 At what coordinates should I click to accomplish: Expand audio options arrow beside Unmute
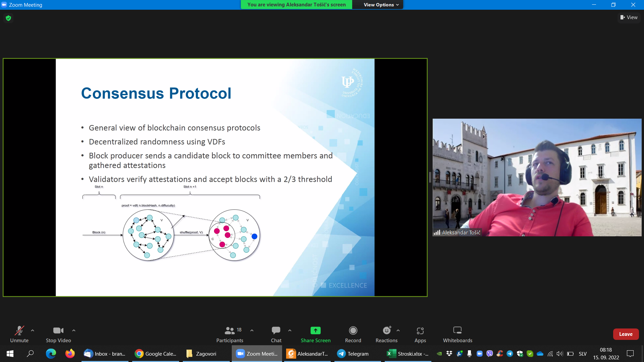[33, 330]
